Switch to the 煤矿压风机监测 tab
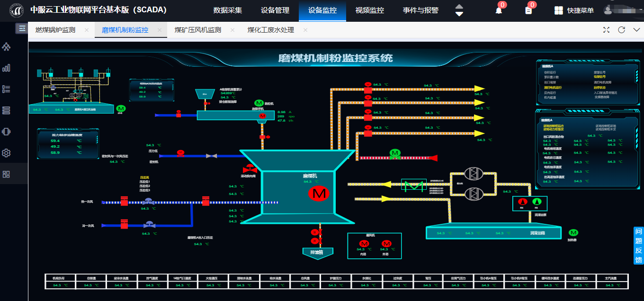 (x=198, y=30)
